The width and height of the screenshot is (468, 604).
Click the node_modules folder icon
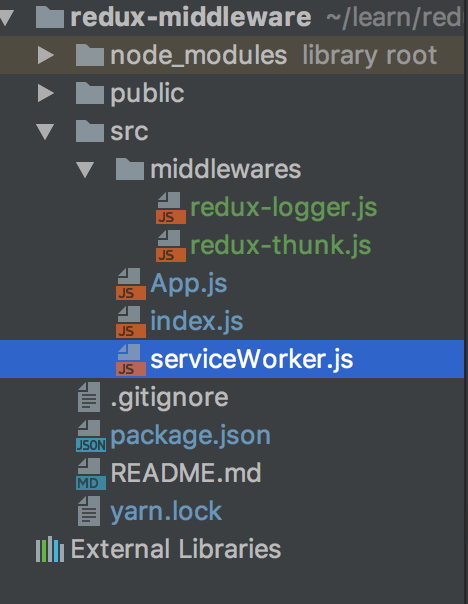(90, 55)
